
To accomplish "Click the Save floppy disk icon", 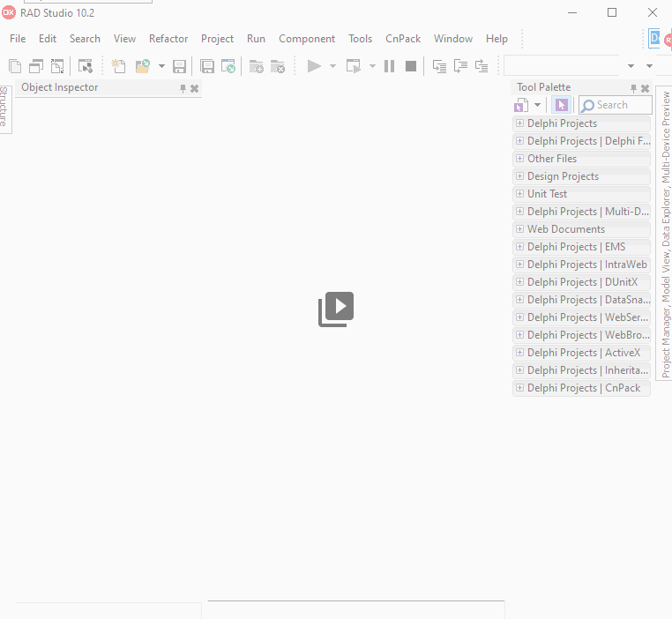I will coord(179,66).
